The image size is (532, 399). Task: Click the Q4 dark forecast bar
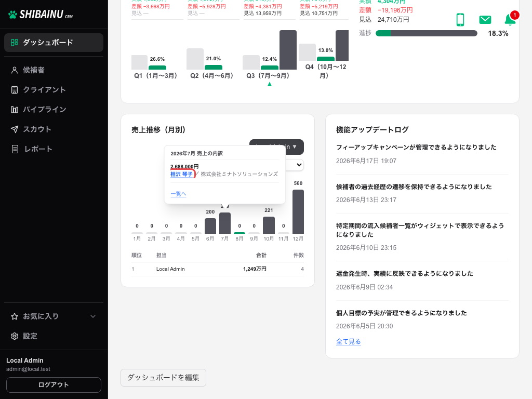point(342,46)
